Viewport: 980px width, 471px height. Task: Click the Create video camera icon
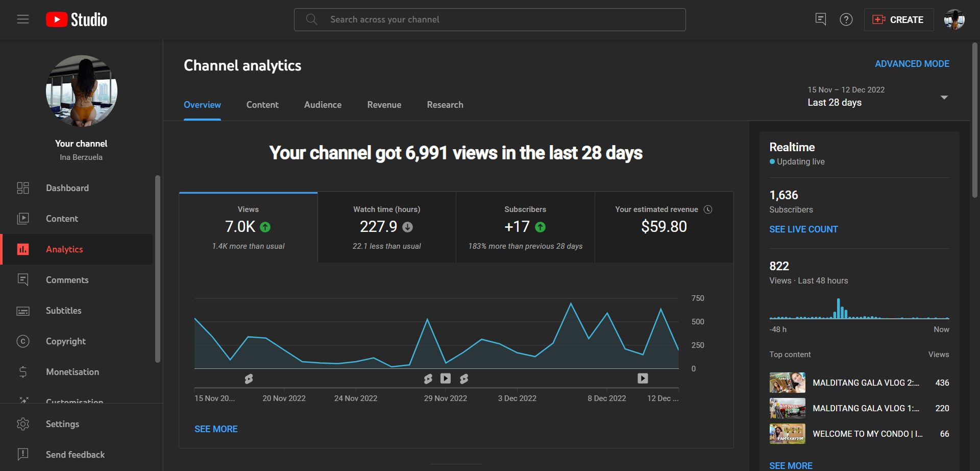tap(879, 19)
